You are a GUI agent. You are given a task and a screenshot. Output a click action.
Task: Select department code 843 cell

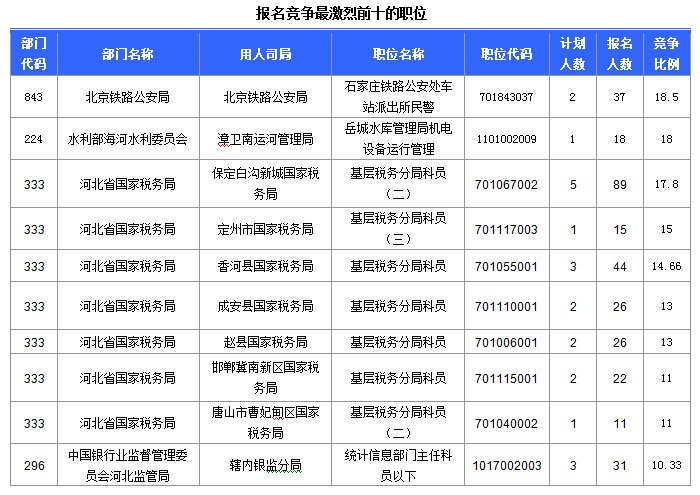pos(33,97)
